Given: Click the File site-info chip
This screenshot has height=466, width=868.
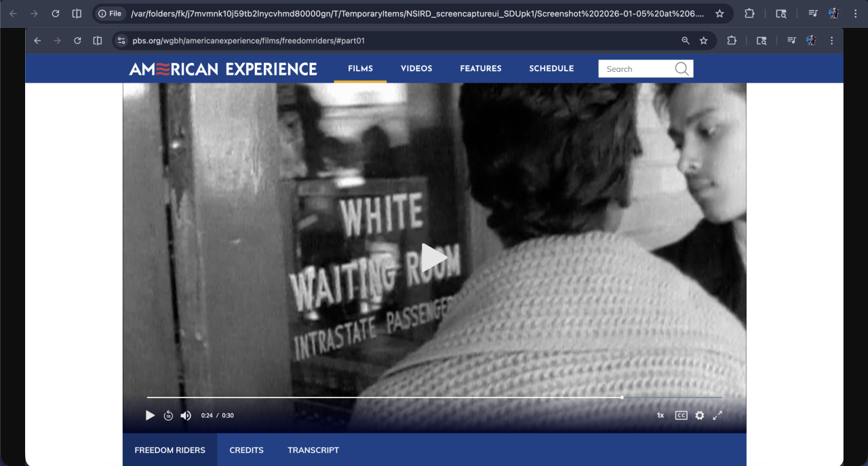Looking at the screenshot, I should (x=110, y=14).
